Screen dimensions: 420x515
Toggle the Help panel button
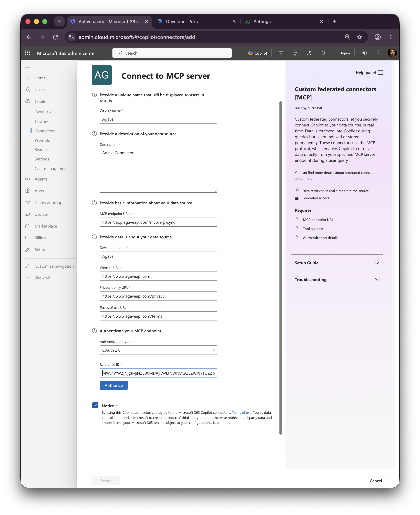point(369,73)
